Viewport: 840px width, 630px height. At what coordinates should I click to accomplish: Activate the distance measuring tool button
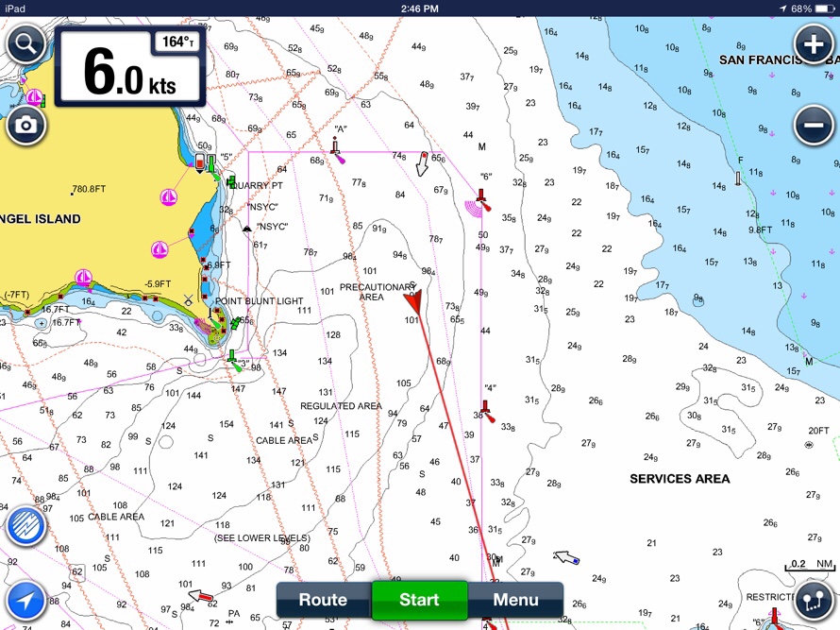click(x=813, y=601)
